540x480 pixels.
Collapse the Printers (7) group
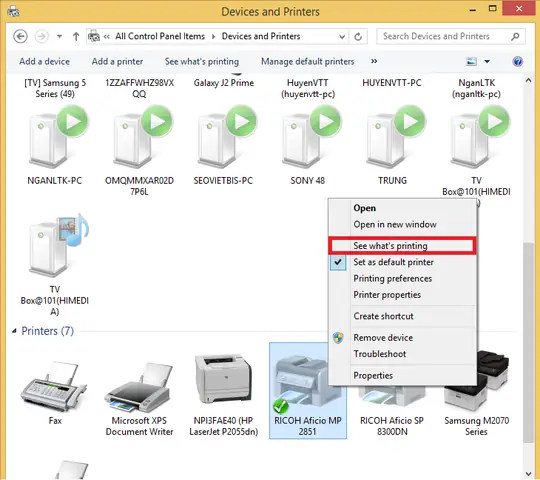(x=14, y=331)
